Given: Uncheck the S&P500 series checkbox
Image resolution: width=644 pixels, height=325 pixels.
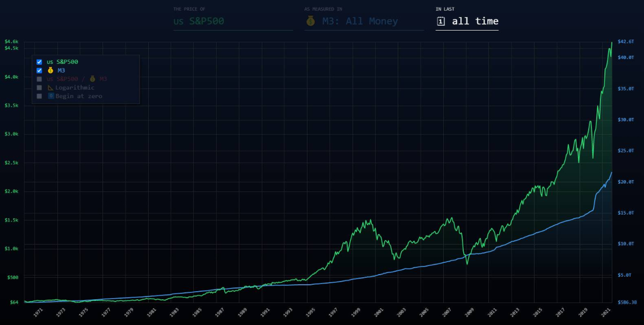Looking at the screenshot, I should pyautogui.click(x=39, y=62).
